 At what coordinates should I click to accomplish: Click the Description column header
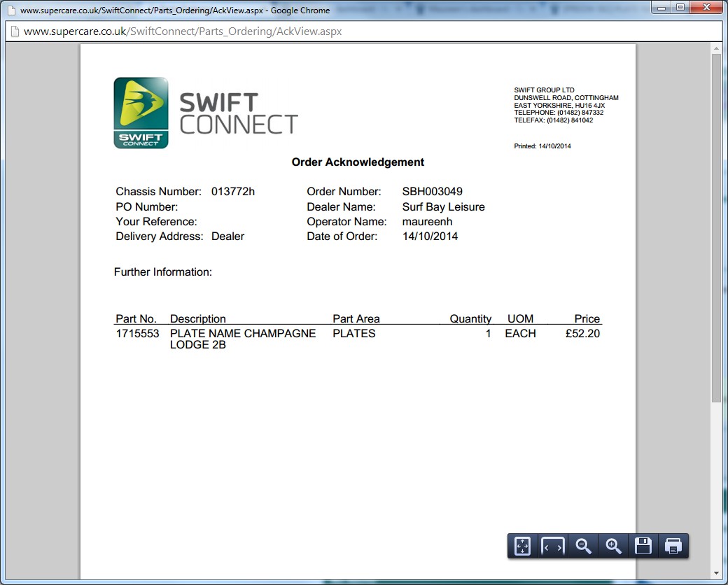(x=198, y=318)
